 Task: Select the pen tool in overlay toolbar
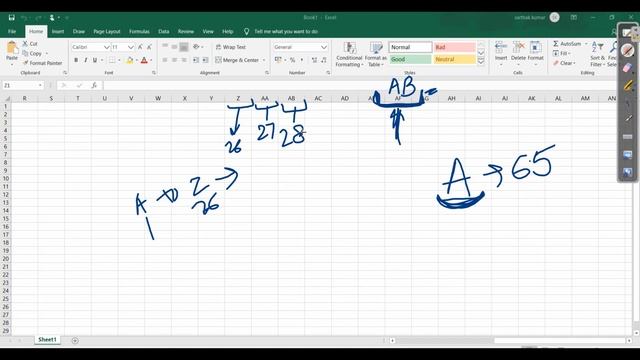pyautogui.click(x=627, y=51)
